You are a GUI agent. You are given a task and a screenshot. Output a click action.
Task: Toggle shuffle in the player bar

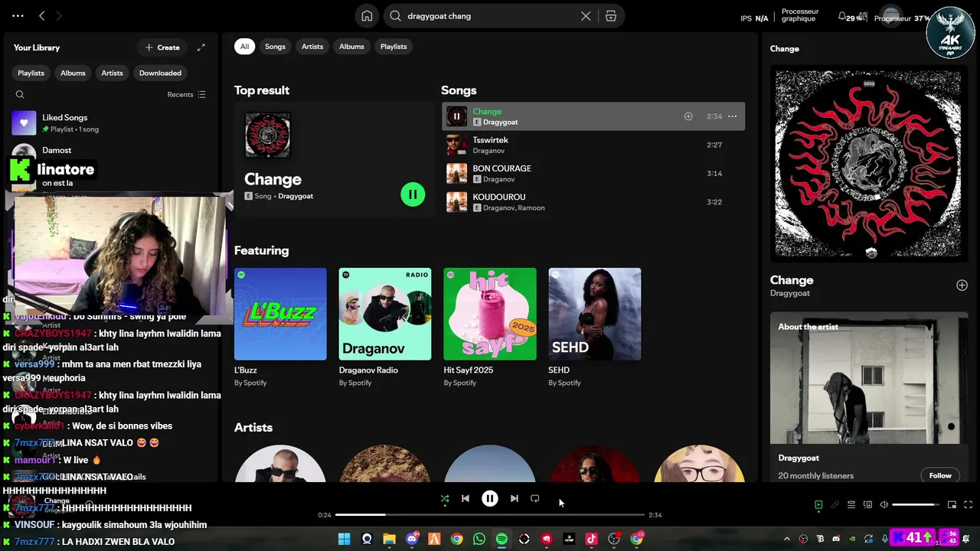coord(445,499)
